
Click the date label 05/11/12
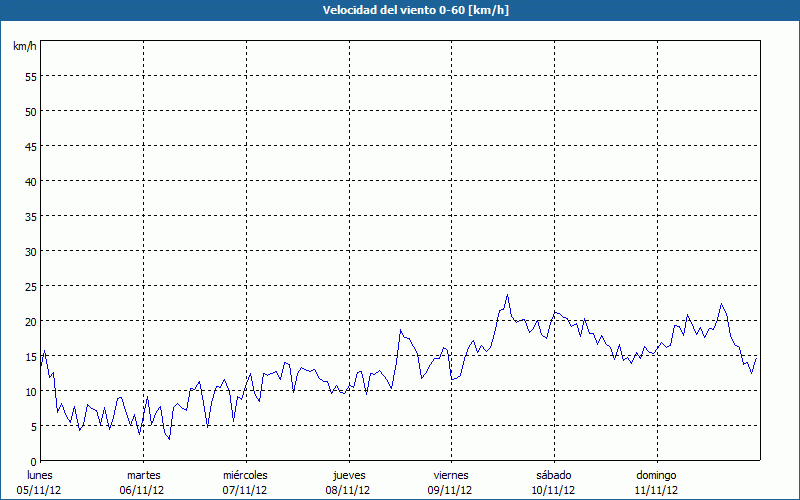click(x=39, y=490)
